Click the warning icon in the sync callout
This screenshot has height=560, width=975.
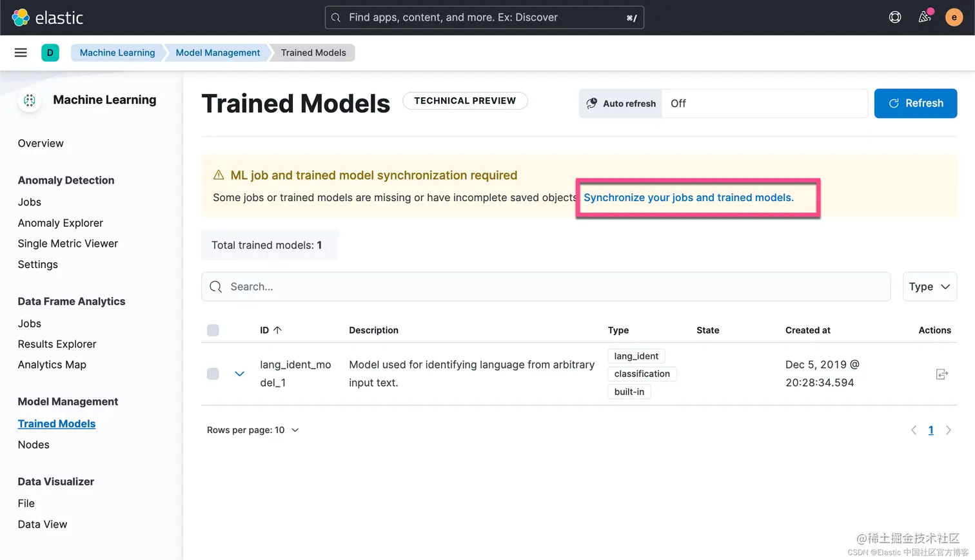point(219,175)
